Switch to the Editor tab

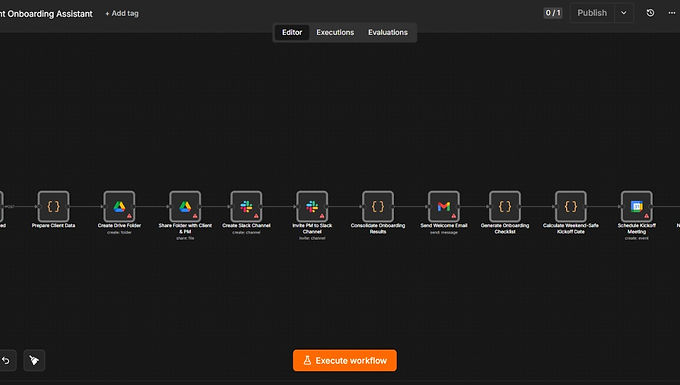pyautogui.click(x=292, y=33)
